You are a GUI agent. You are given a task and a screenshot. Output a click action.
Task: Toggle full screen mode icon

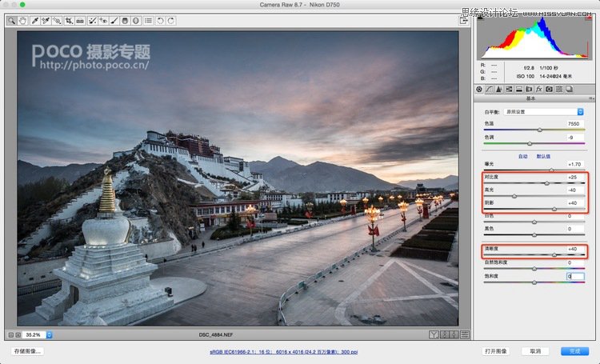click(464, 21)
